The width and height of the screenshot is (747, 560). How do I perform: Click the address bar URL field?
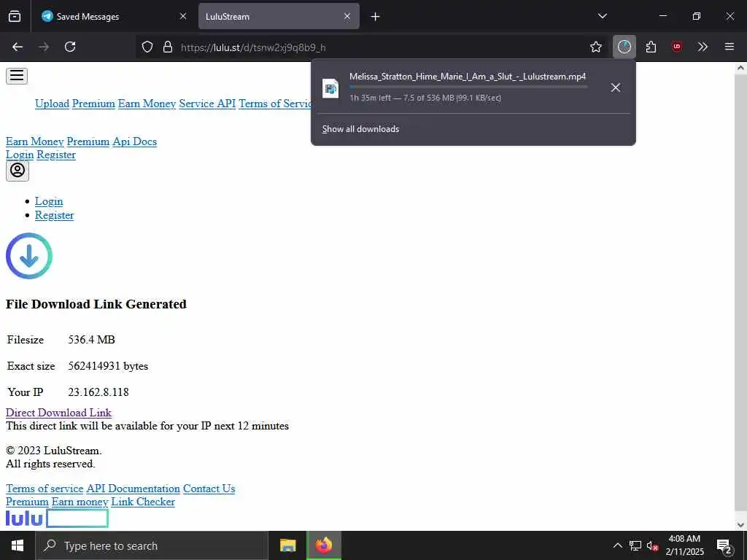[371, 47]
